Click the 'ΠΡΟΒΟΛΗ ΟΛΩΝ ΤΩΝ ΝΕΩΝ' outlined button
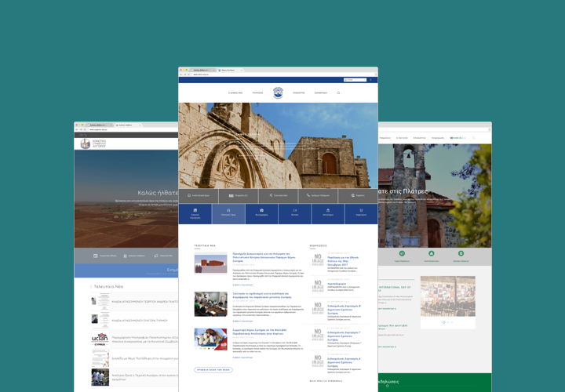565x392 pixels. 213,370
